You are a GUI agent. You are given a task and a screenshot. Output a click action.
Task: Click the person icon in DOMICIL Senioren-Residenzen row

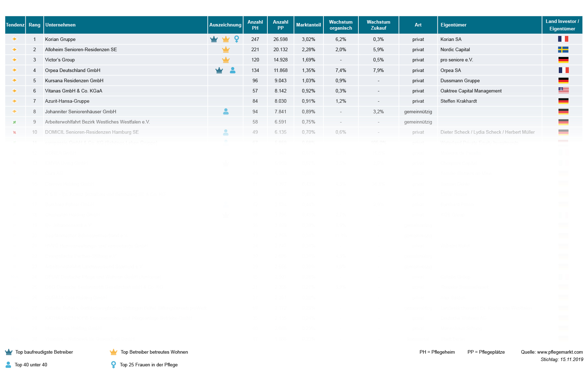click(x=226, y=132)
